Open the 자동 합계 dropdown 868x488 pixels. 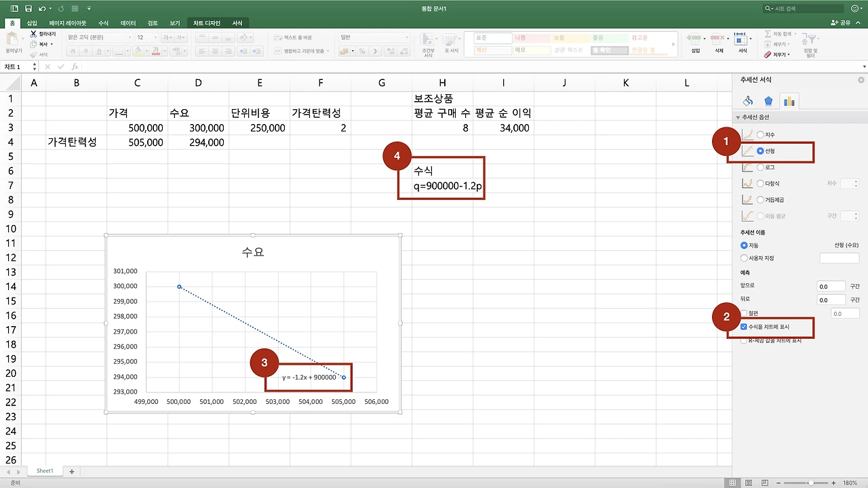pos(795,33)
